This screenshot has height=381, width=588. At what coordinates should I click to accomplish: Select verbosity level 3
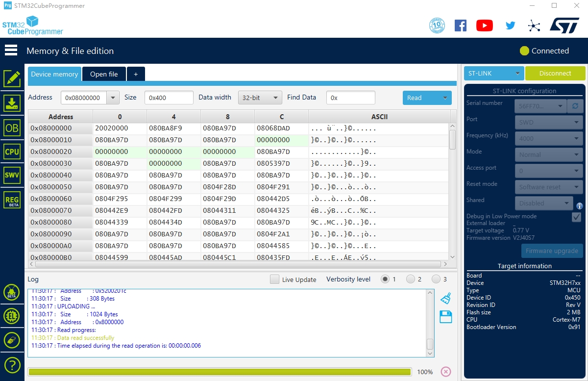[x=436, y=279]
